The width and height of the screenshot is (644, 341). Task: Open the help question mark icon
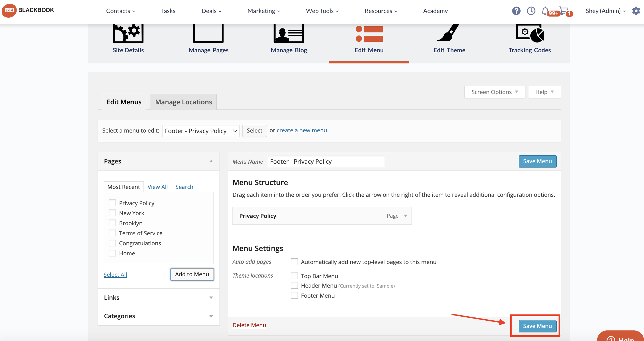coord(516,11)
